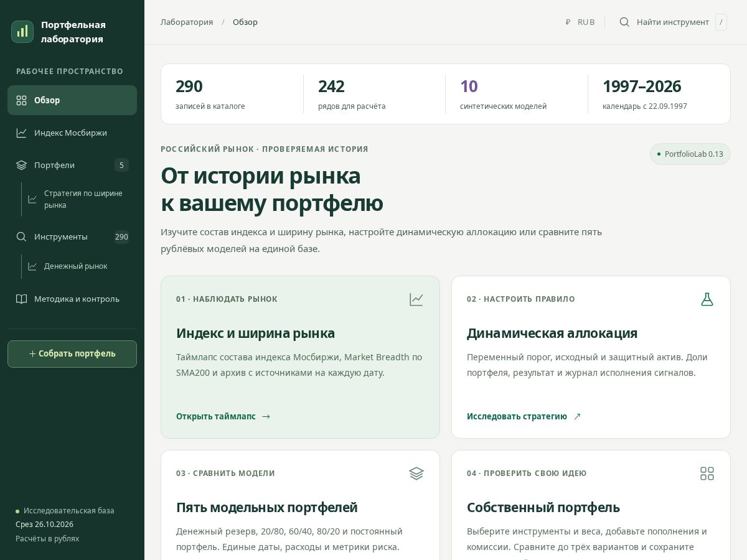Screen dimensions: 747x560
Task: Click the PortfolioLab 0.13 version badge
Action: point(690,154)
